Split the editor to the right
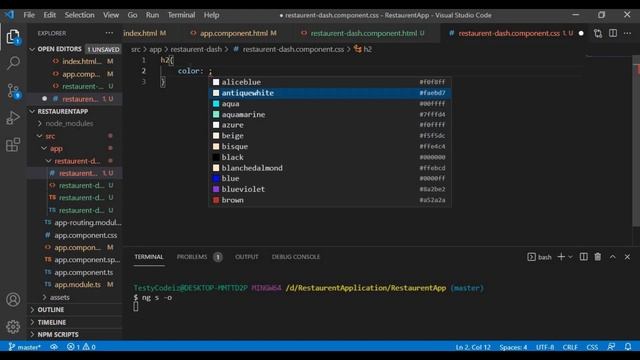This screenshot has height=360, width=640. pyautogui.click(x=613, y=33)
